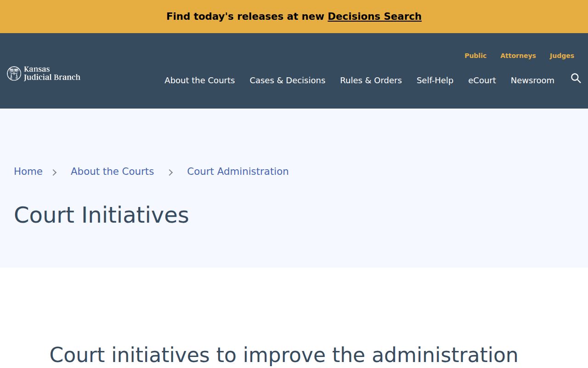Open the Self-Help menu
Screen dimensions: 588x368
(435, 80)
